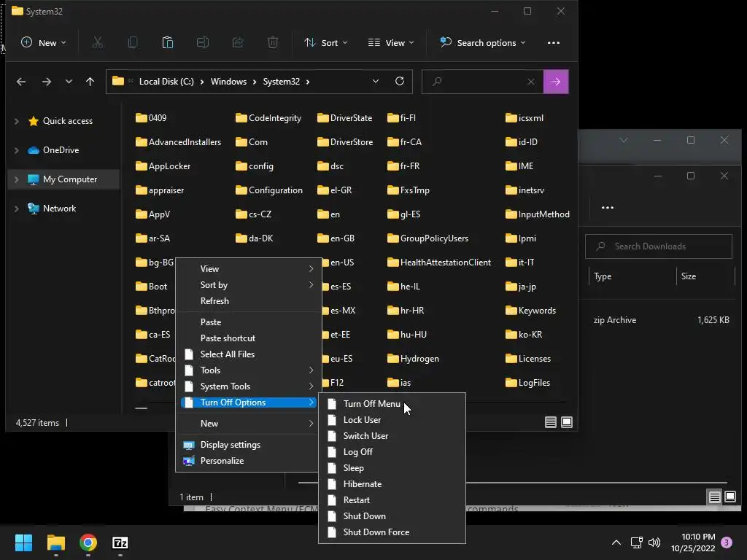Open the GroupPolicyUsers folder
Screen dimensions: 747x560
coord(427,238)
